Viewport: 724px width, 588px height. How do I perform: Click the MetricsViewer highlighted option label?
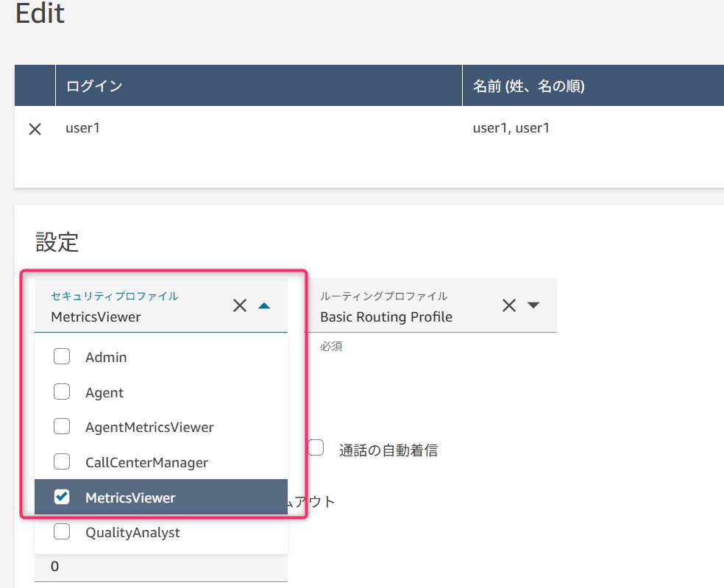coord(130,497)
